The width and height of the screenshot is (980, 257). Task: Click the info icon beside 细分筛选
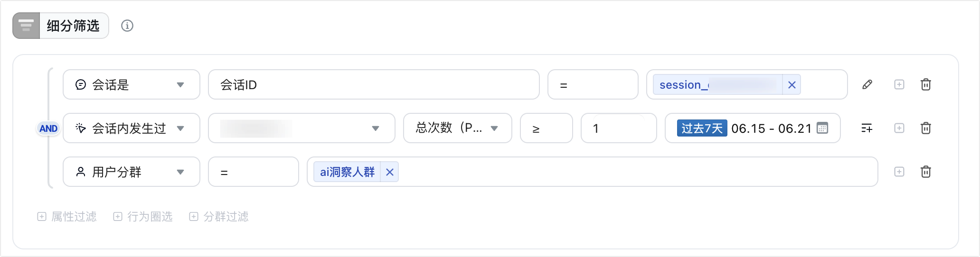tap(127, 26)
